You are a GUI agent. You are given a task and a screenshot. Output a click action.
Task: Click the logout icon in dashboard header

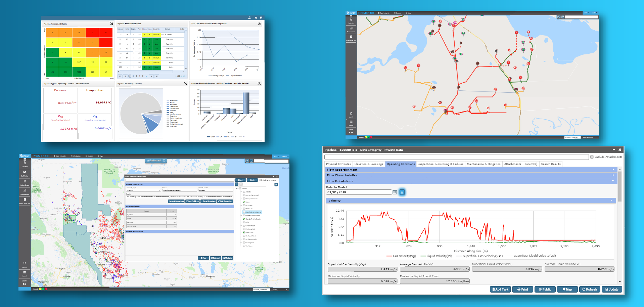261,18
